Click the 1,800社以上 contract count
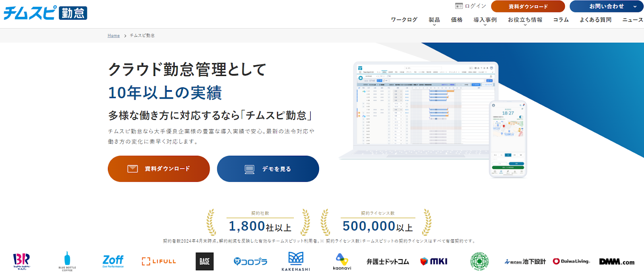 click(x=260, y=227)
